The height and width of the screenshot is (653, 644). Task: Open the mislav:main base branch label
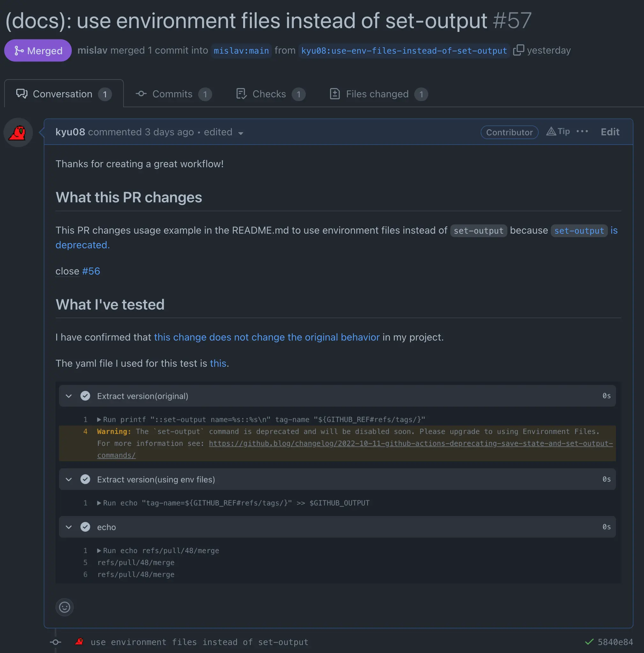[241, 51]
